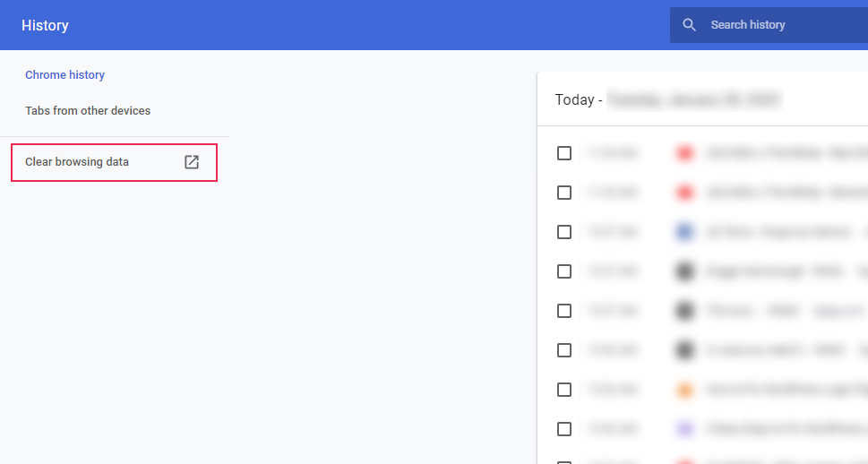Click the red favicon of the first history entry
Image resolution: width=868 pixels, height=464 pixels.
tap(685, 153)
